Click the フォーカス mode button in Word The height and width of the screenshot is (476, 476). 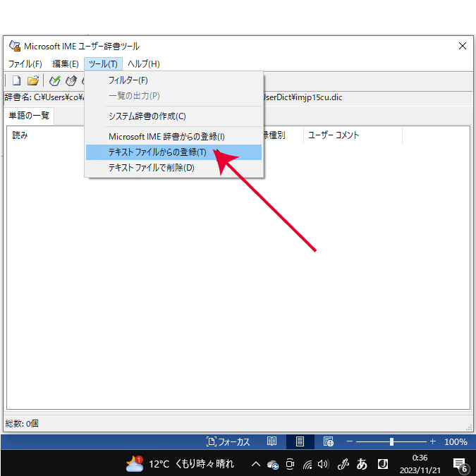pyautogui.click(x=228, y=441)
